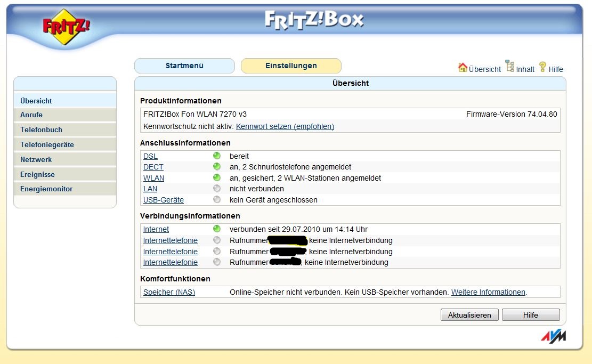Show Ereignisse in the sidebar
Screen dimensions: 592x364
(x=65, y=174)
